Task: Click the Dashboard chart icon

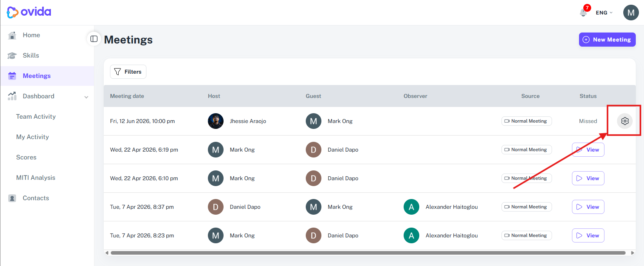Action: pos(12,96)
